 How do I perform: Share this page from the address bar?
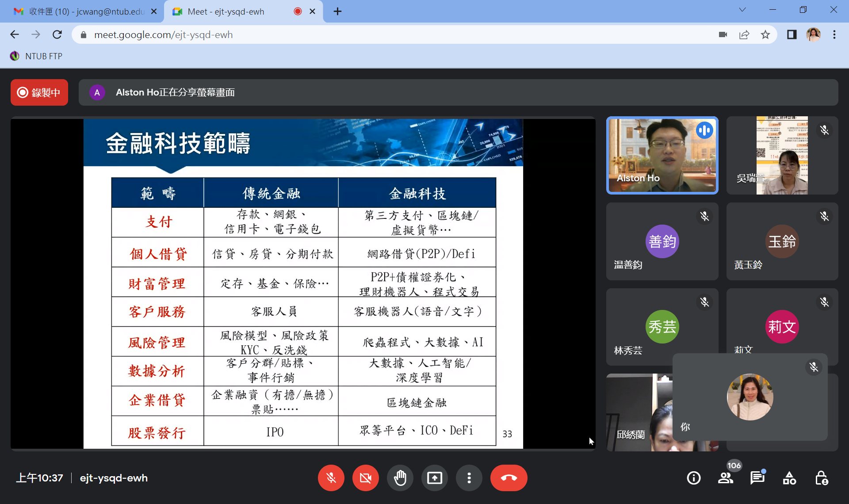point(744,34)
